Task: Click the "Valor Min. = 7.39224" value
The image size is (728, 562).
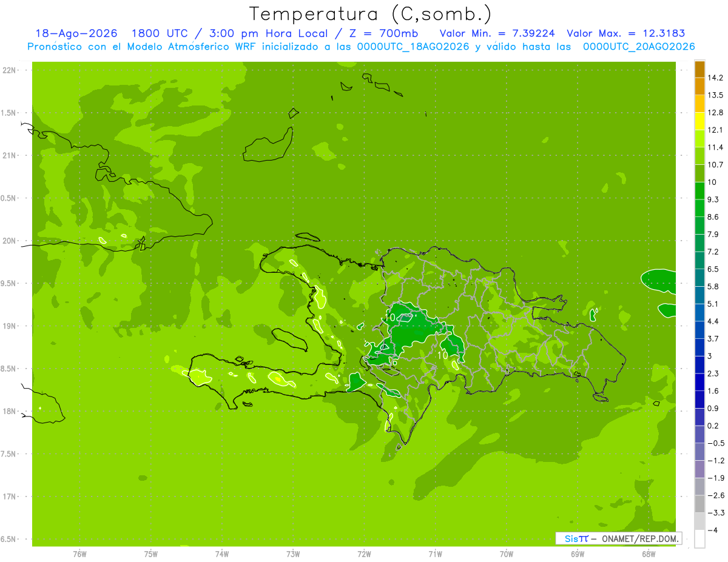Action: coord(496,33)
